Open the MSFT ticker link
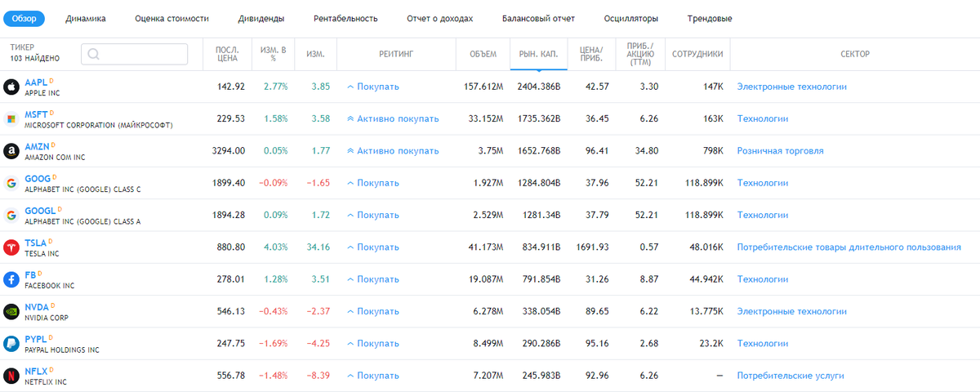The height and width of the screenshot is (392, 980). pos(37,114)
